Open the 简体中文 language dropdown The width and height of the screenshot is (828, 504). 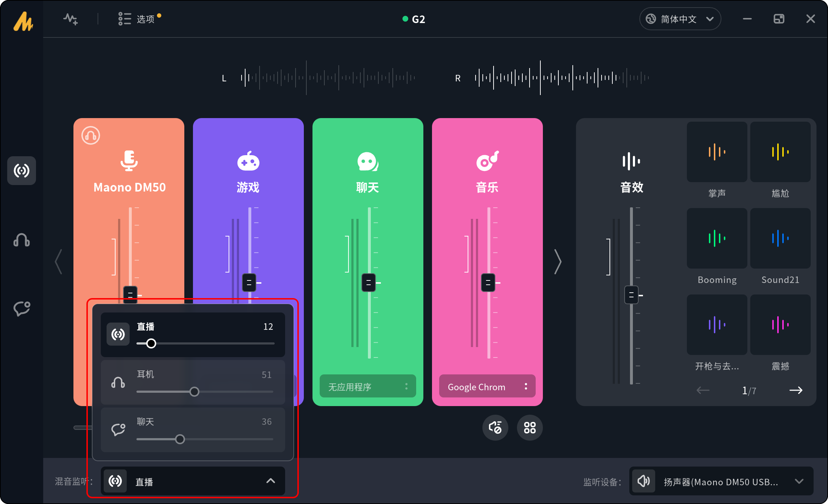pos(680,19)
